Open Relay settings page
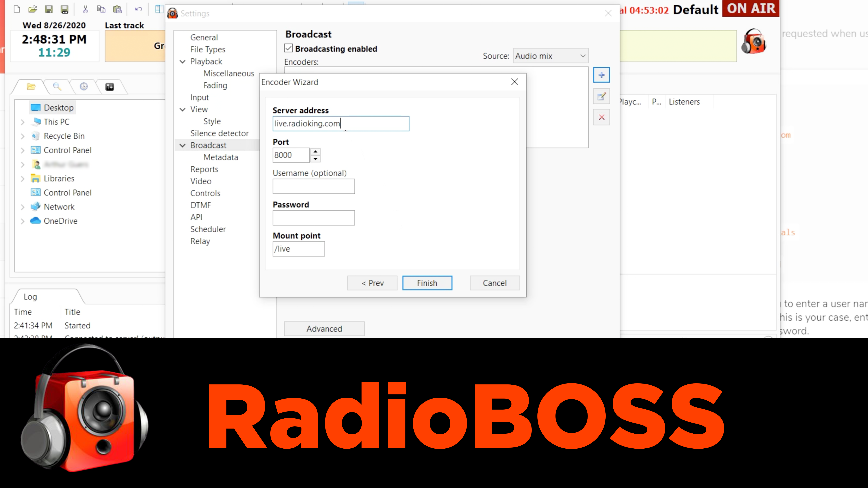868x488 pixels. pyautogui.click(x=200, y=241)
